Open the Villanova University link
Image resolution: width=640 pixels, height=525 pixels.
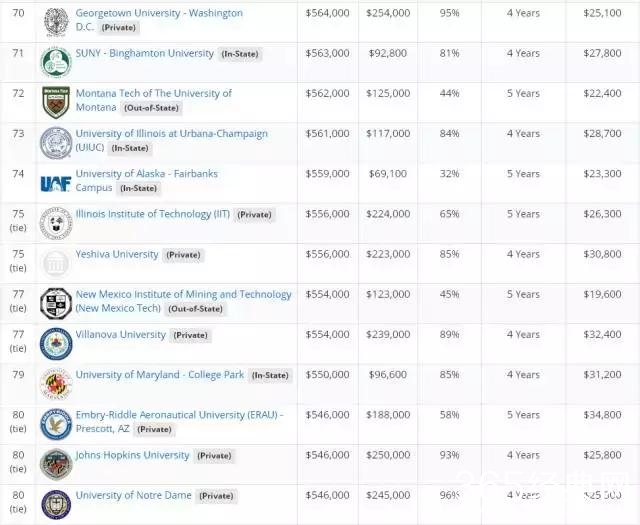(x=120, y=335)
